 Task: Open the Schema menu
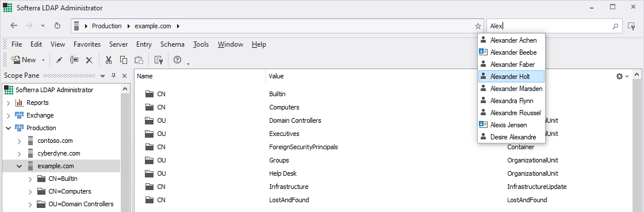tap(172, 44)
